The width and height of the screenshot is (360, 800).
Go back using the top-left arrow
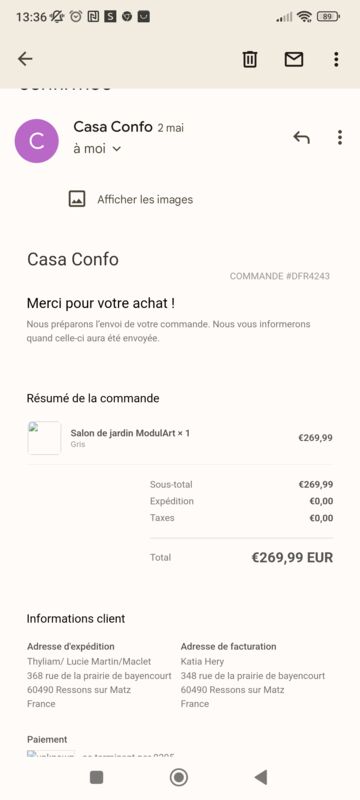click(x=25, y=59)
